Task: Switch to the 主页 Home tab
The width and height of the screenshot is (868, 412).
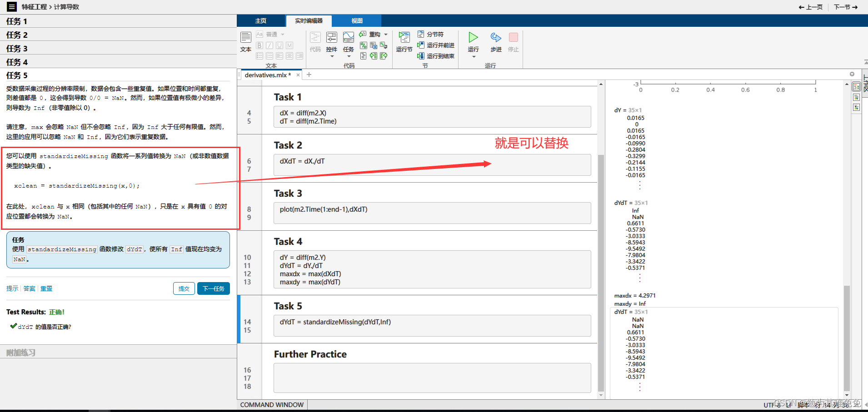Action: coord(261,21)
